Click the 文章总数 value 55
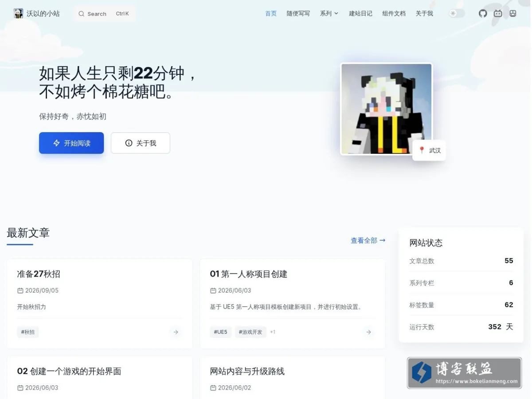Screen dimensions: 532x399 point(509,261)
